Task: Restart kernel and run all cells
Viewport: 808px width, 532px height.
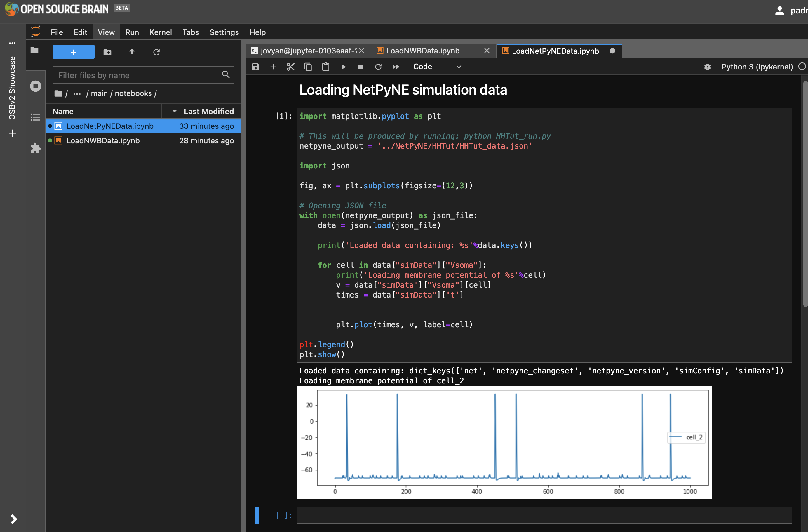Action: coord(396,67)
